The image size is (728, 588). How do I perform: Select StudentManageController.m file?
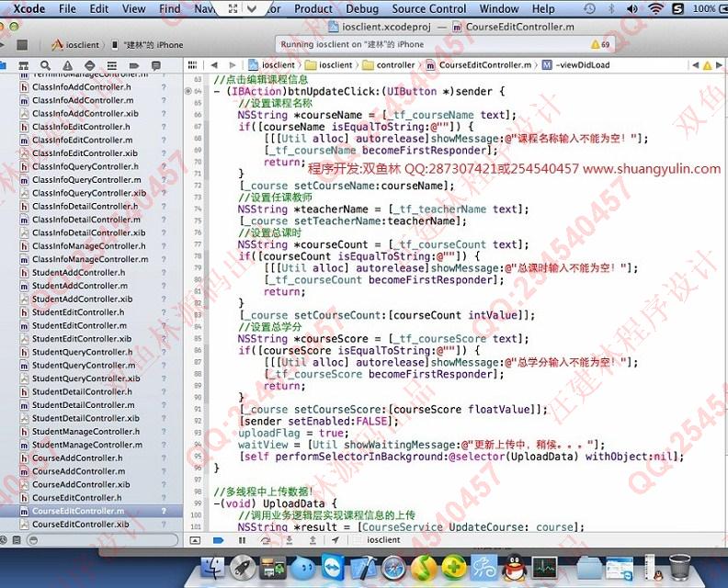[x=87, y=445]
